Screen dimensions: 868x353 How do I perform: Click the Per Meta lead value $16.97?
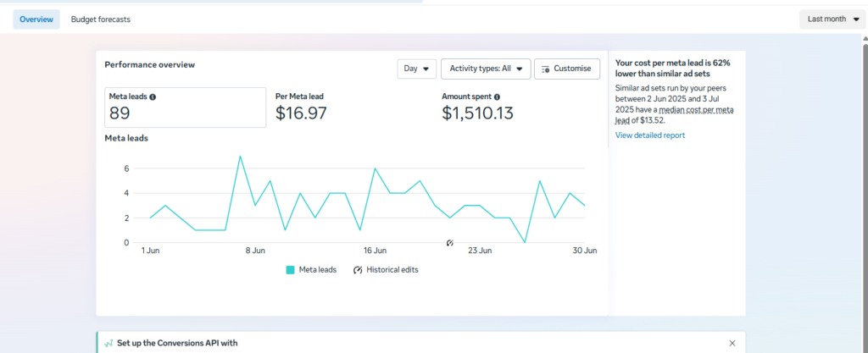tap(301, 113)
